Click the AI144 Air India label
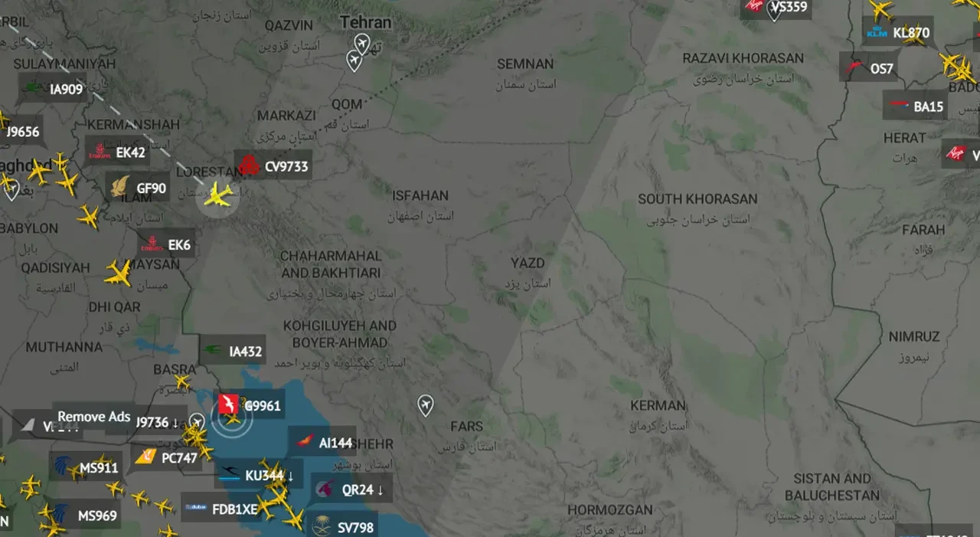 pos(322,442)
